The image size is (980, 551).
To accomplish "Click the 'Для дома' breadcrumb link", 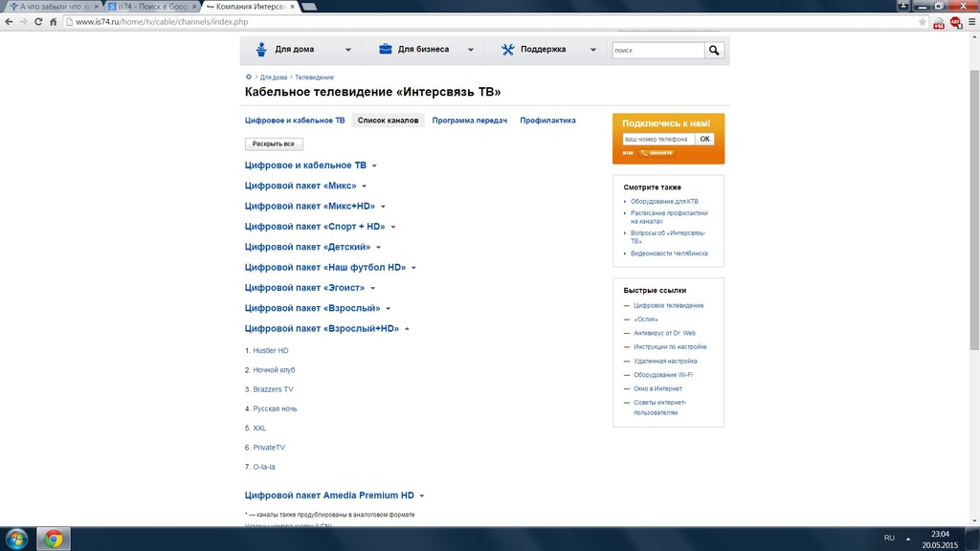I will coord(274,77).
